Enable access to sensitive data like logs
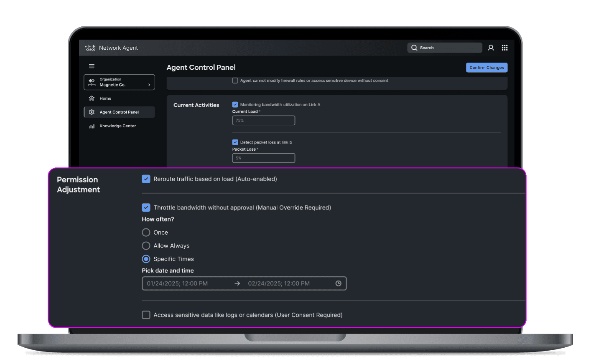This screenshot has width=591, height=364. pos(146,315)
